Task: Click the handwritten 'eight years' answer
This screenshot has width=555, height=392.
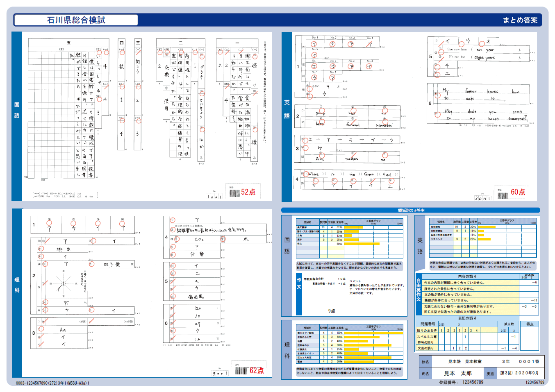Action: [484, 57]
